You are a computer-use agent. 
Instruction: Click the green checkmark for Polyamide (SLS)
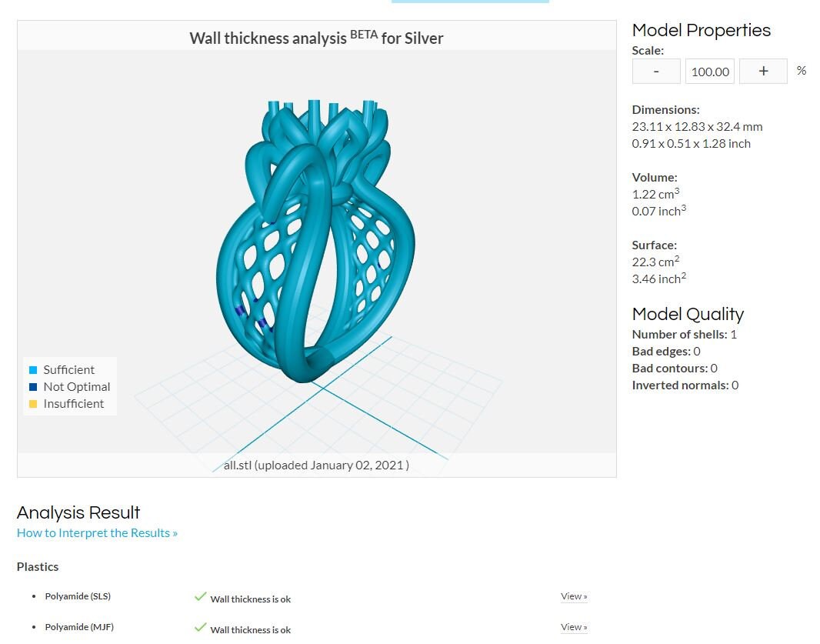[x=200, y=596]
